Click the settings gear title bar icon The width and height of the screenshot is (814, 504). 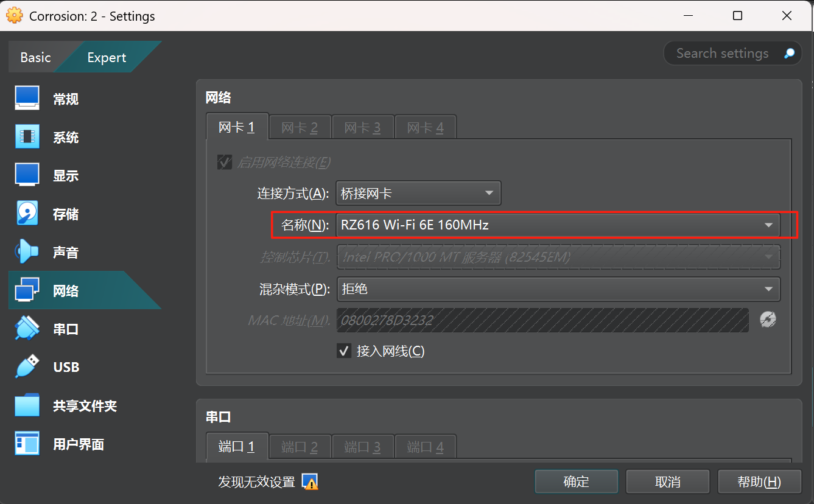[14, 15]
